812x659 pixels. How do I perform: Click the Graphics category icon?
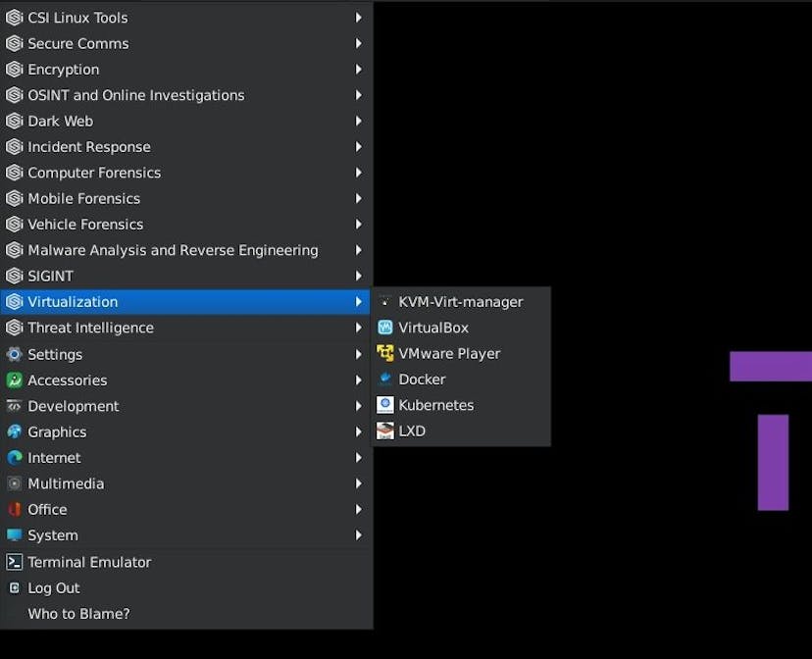point(14,431)
